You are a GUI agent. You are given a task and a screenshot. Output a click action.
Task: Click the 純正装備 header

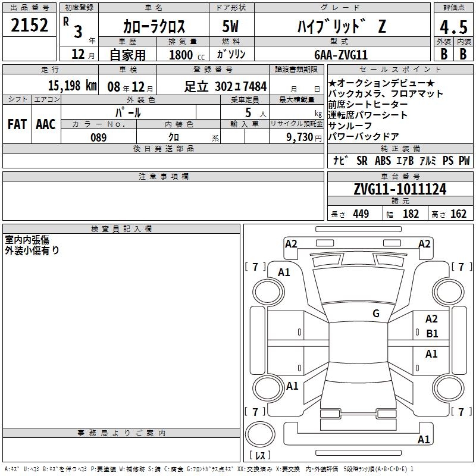click(x=400, y=148)
